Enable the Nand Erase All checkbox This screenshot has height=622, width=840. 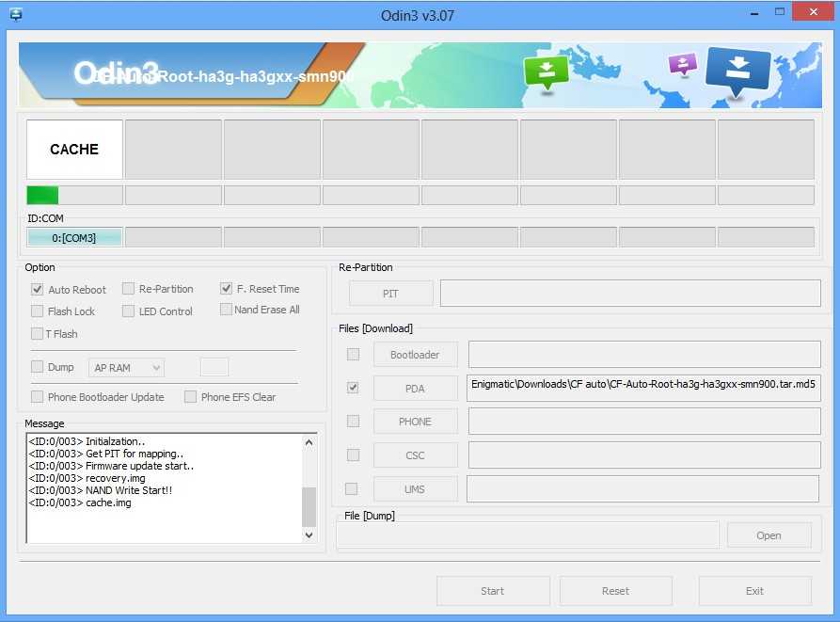coord(226,310)
